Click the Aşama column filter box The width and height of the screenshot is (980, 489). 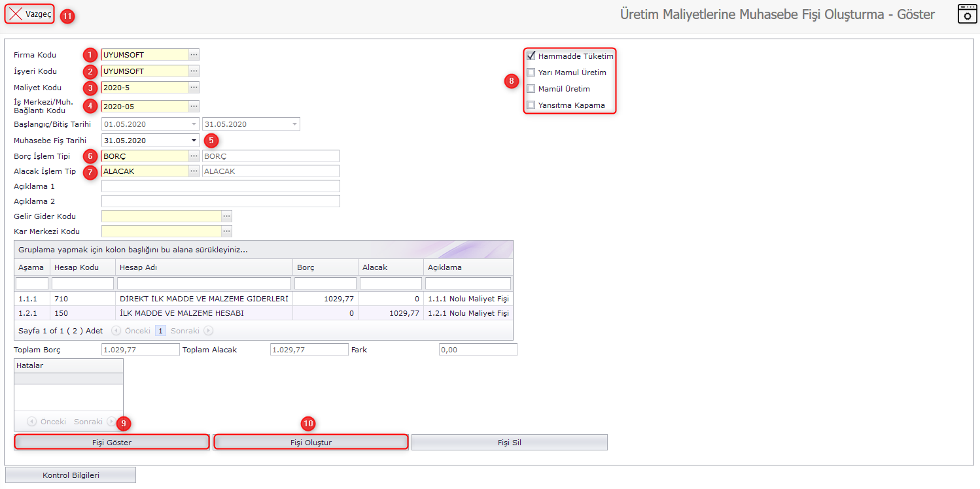pos(32,284)
